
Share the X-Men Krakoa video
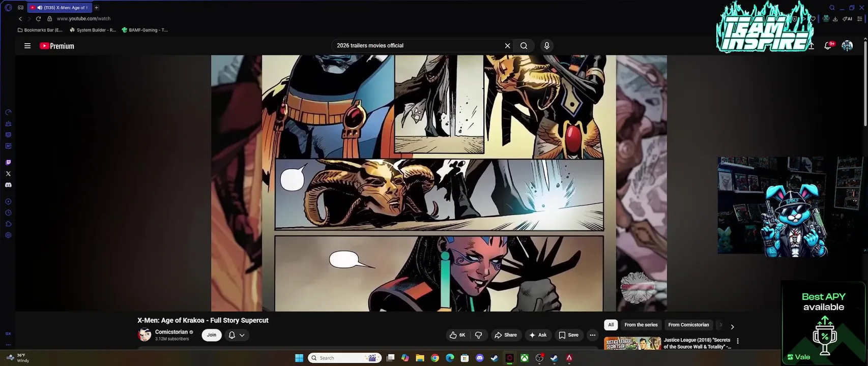tap(506, 335)
